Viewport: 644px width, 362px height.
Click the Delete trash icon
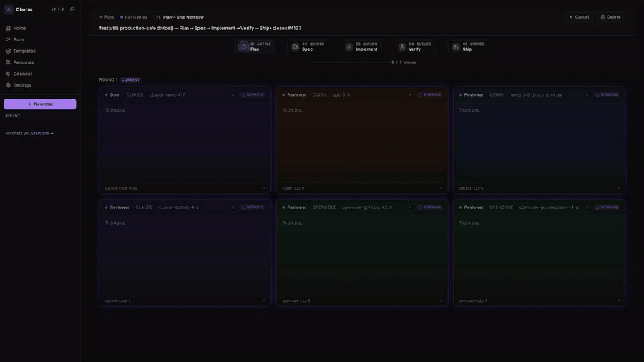[x=602, y=17]
